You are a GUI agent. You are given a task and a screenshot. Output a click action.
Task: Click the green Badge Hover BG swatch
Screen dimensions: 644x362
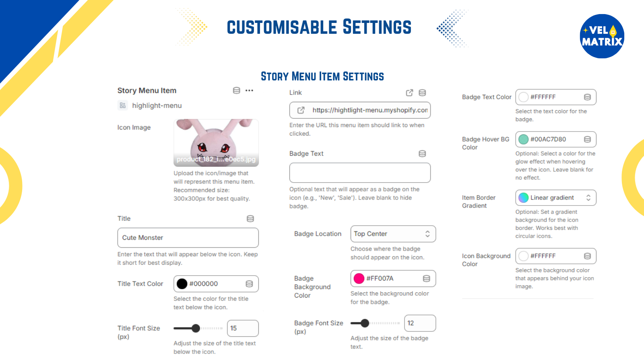coord(523,140)
